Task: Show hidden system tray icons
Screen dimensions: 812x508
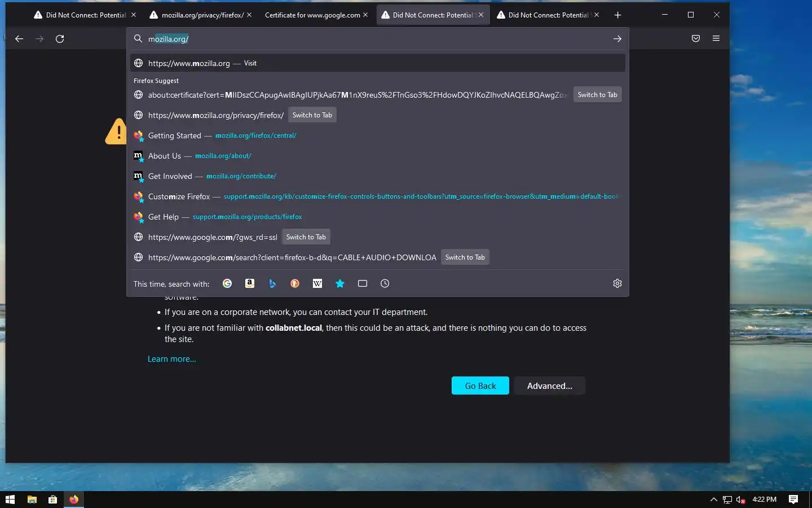Action: [x=714, y=500]
